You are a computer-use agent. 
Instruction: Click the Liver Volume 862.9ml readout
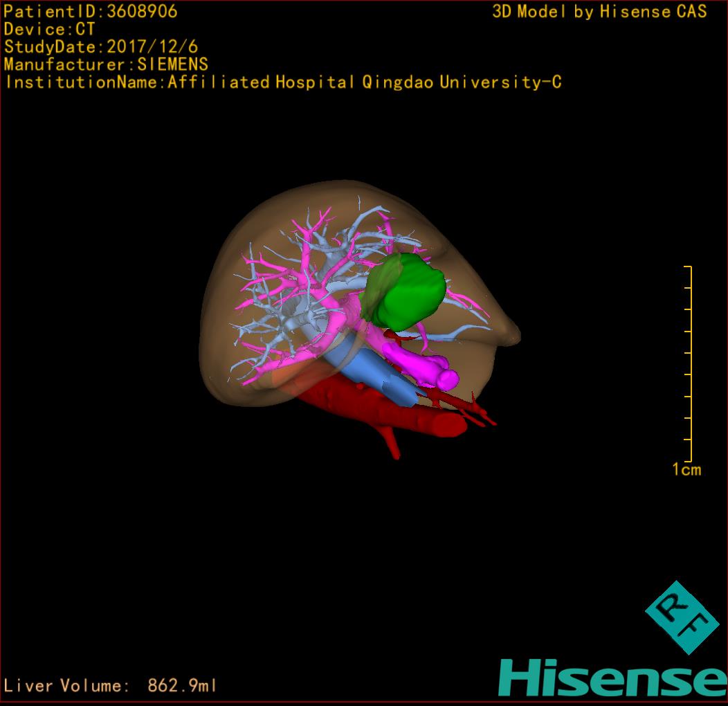(x=111, y=686)
